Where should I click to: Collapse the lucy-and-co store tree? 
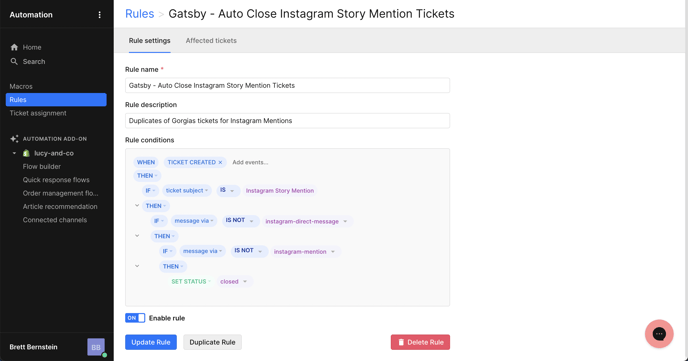(x=14, y=153)
